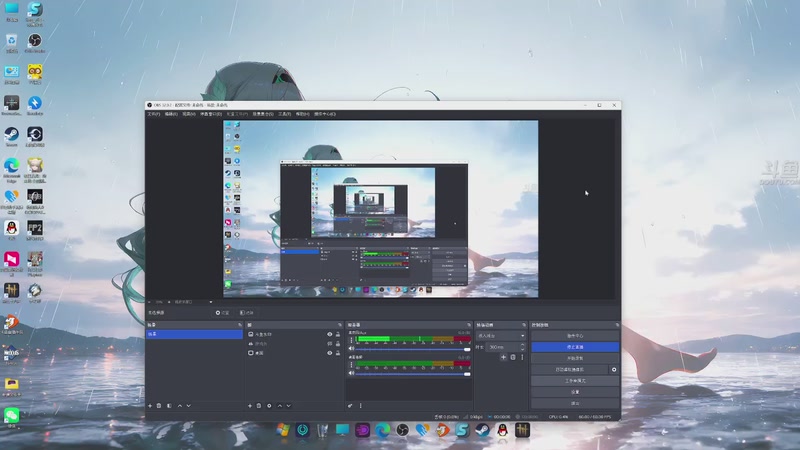Lock the top source row
Viewport: 800px width, 450px height.
338,334
